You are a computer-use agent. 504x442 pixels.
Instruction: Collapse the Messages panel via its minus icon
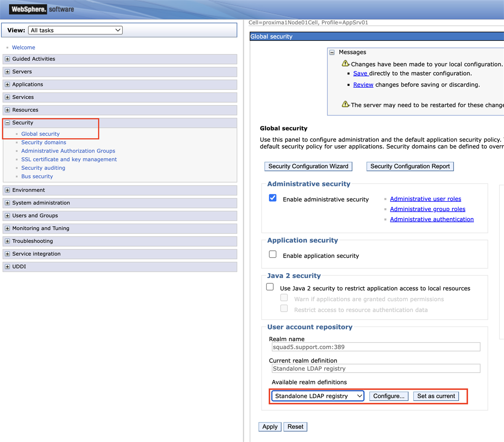click(x=332, y=52)
